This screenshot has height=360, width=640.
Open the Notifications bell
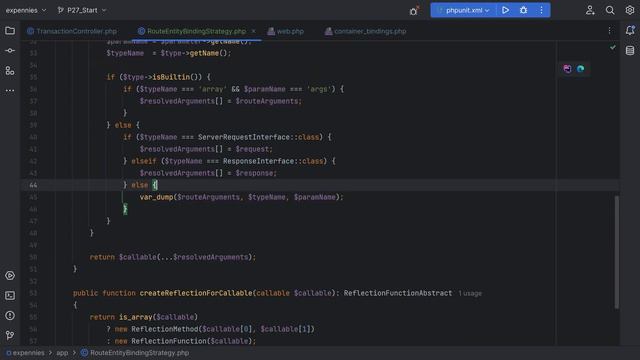tap(630, 30)
